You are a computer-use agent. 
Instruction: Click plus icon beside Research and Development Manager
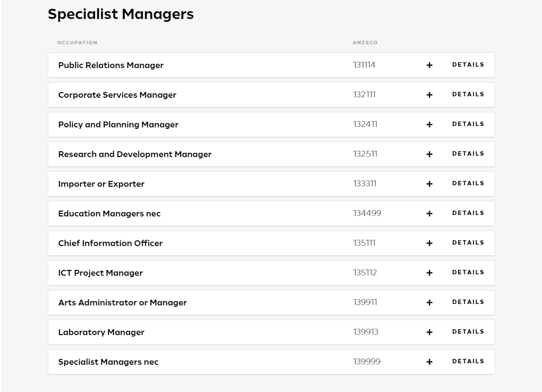tap(430, 154)
